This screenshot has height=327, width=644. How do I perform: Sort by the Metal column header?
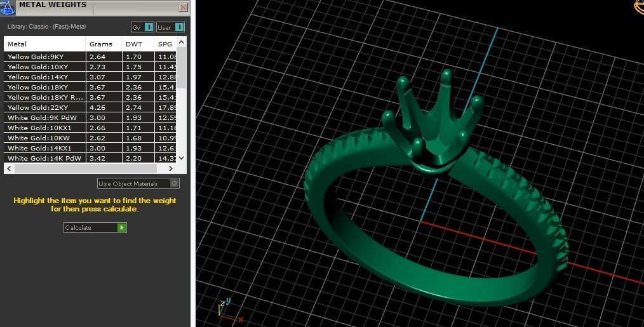coord(44,44)
